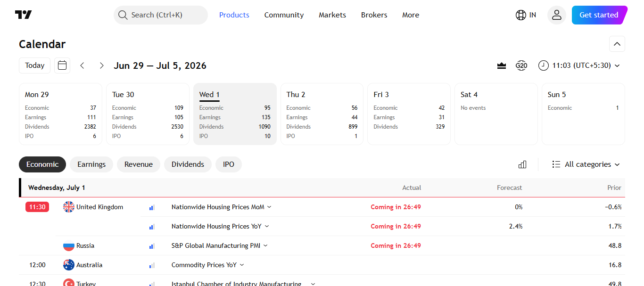
Task: Expand Nationwide Housing Prices MoM details
Action: (x=269, y=207)
